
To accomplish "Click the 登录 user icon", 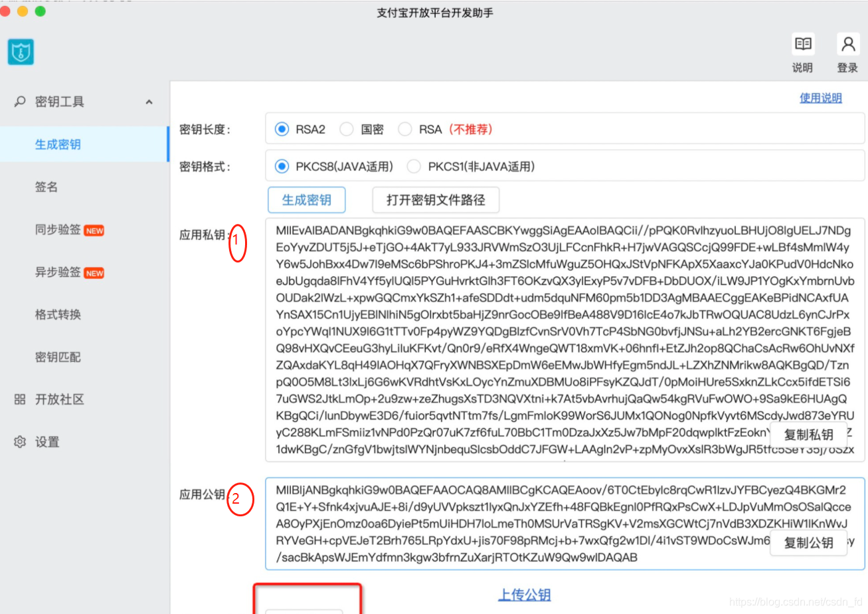I will 848,45.
